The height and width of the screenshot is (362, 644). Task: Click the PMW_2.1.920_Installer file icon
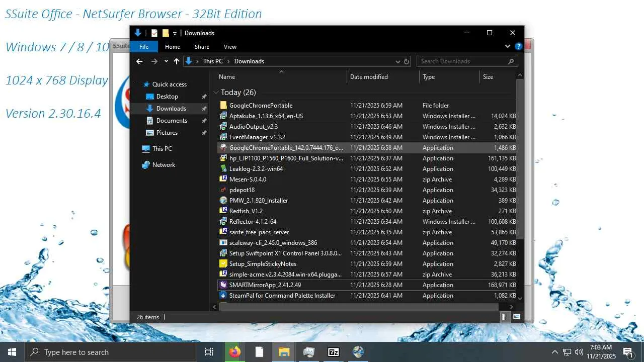pos(223,201)
